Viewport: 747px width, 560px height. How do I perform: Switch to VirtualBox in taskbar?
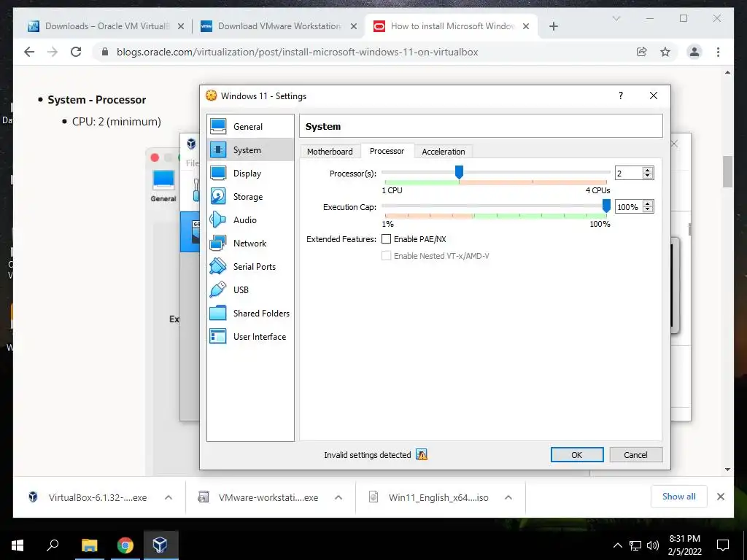[x=160, y=545]
